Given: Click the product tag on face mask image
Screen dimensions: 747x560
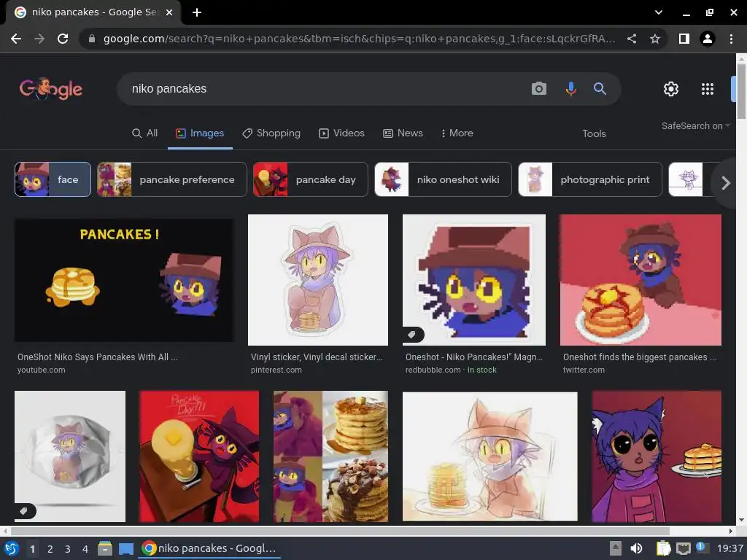Looking at the screenshot, I should [x=24, y=511].
